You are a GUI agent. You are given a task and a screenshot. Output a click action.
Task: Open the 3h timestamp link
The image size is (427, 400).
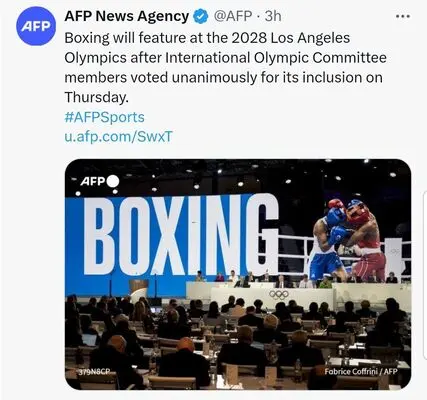pos(273,16)
